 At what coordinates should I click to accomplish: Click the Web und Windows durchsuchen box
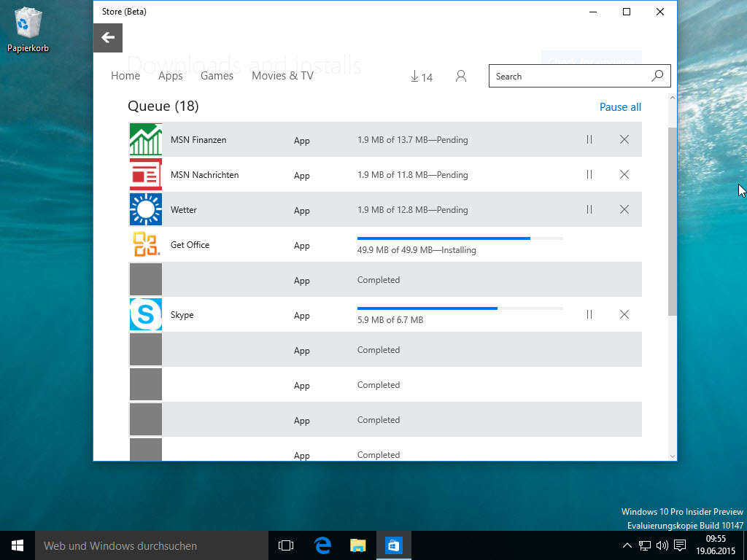coord(152,545)
